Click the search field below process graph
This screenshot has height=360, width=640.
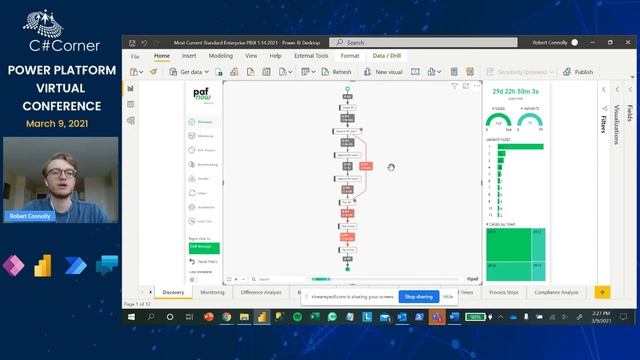pos(278,279)
